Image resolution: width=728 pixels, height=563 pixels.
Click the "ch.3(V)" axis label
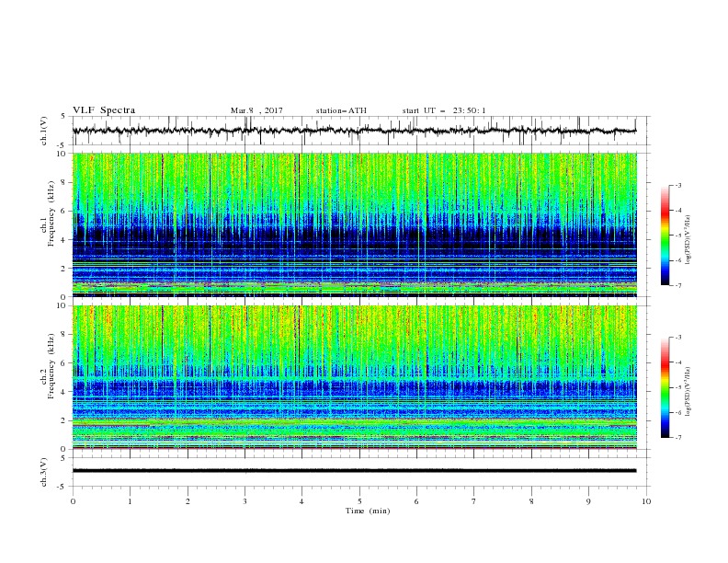click(x=44, y=472)
